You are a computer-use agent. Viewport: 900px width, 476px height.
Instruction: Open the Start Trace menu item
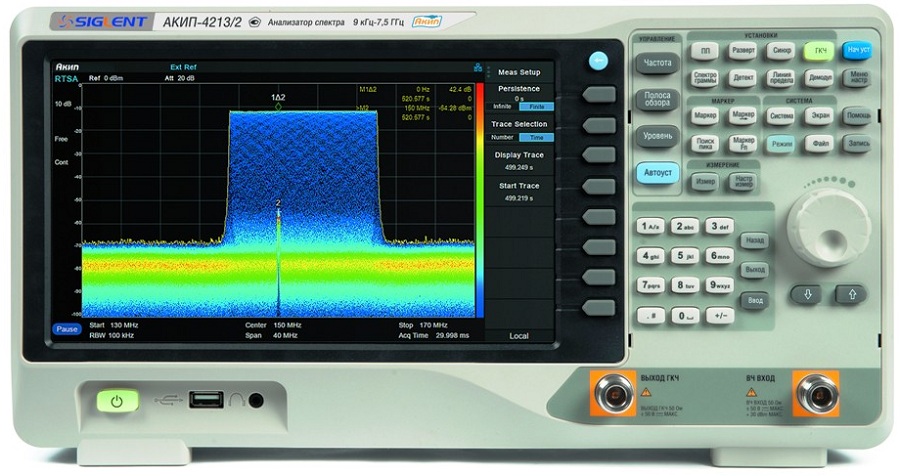[x=519, y=192]
